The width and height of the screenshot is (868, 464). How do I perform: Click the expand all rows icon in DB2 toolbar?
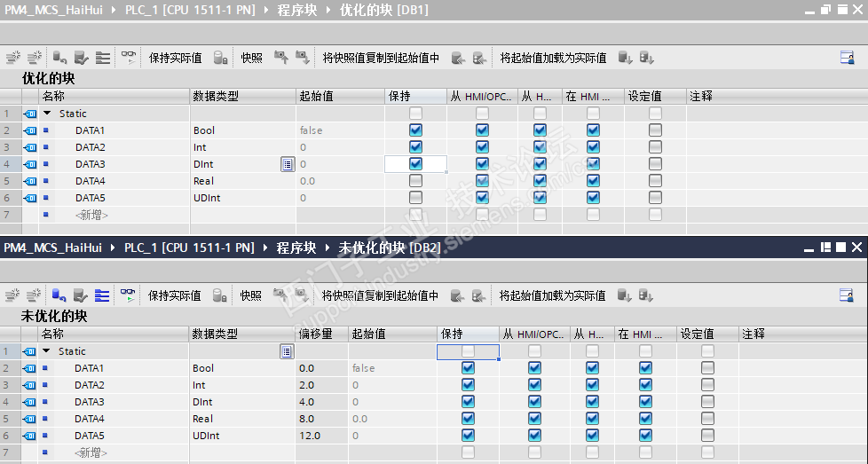click(x=102, y=295)
